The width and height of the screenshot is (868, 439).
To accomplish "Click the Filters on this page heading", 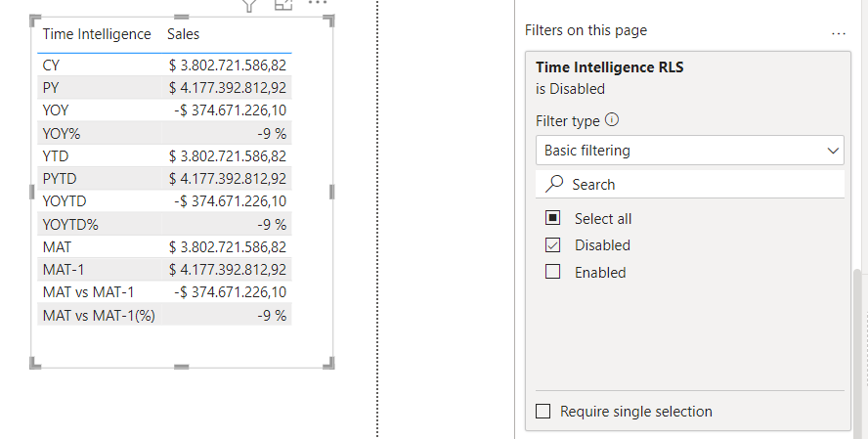I will tap(586, 30).
